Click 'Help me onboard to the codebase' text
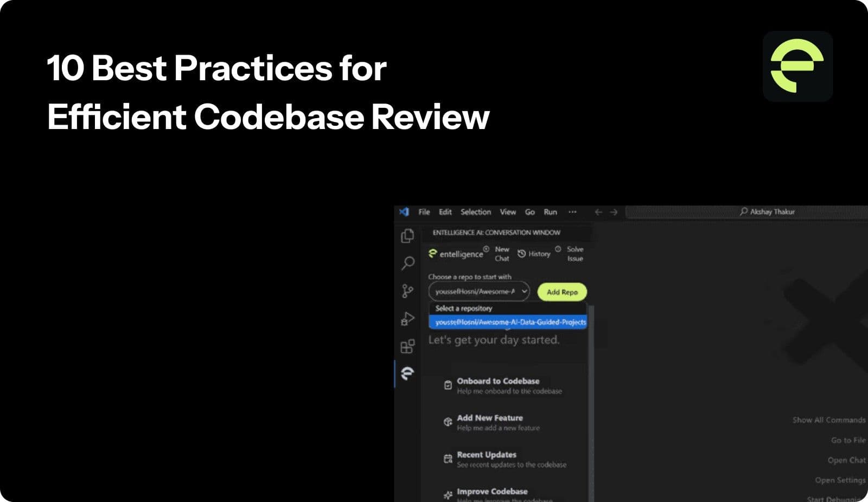 [x=509, y=391]
